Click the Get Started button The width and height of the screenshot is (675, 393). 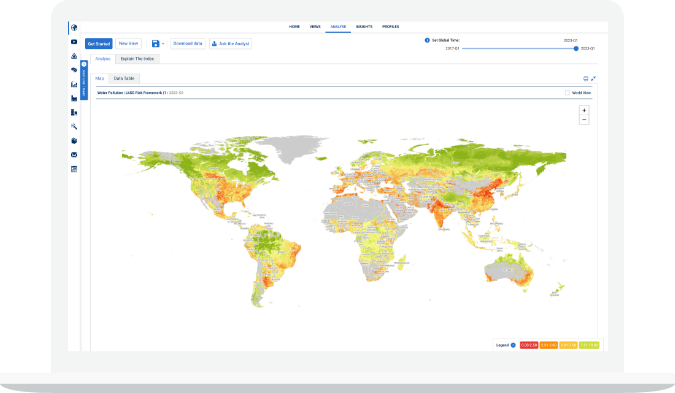99,43
